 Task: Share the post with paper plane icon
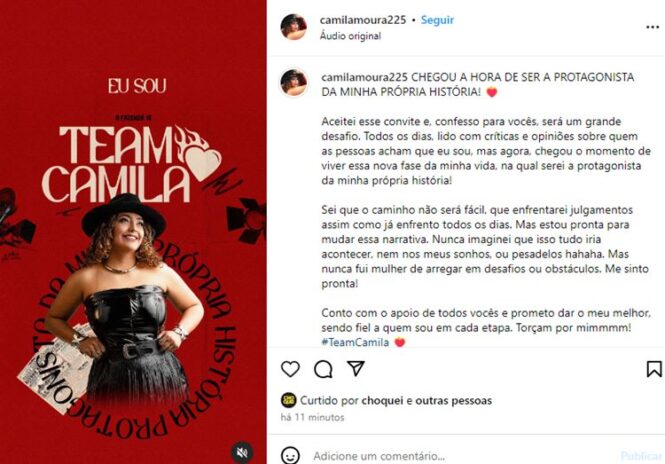pos(355,368)
